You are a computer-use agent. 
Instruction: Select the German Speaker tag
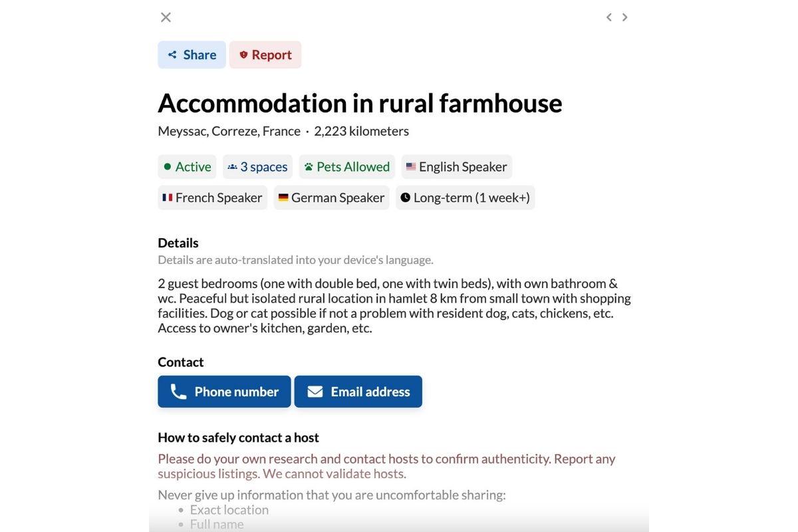point(331,198)
